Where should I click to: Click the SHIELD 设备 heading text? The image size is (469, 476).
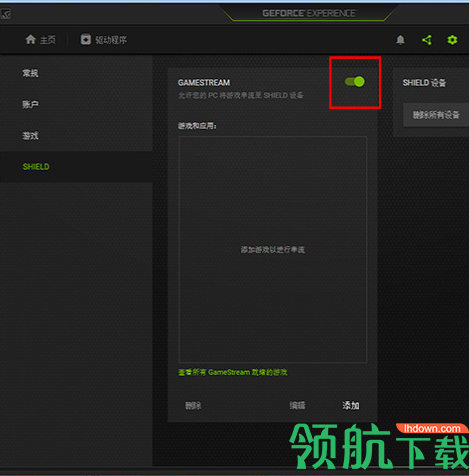[424, 83]
